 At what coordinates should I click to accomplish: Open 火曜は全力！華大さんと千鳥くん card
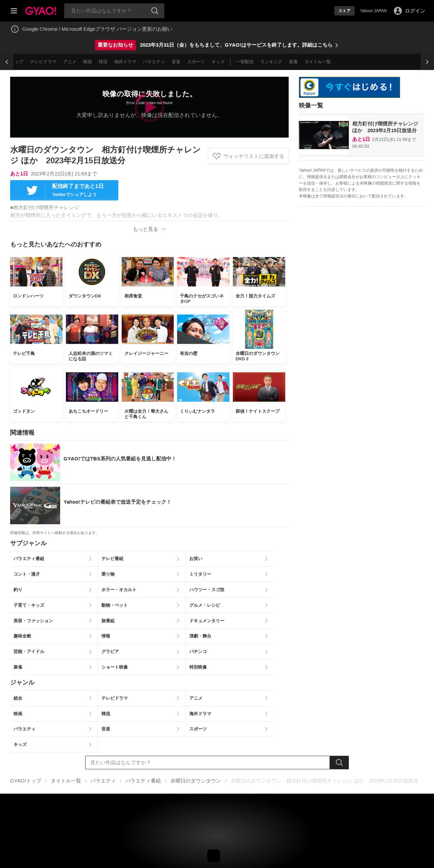148,394
